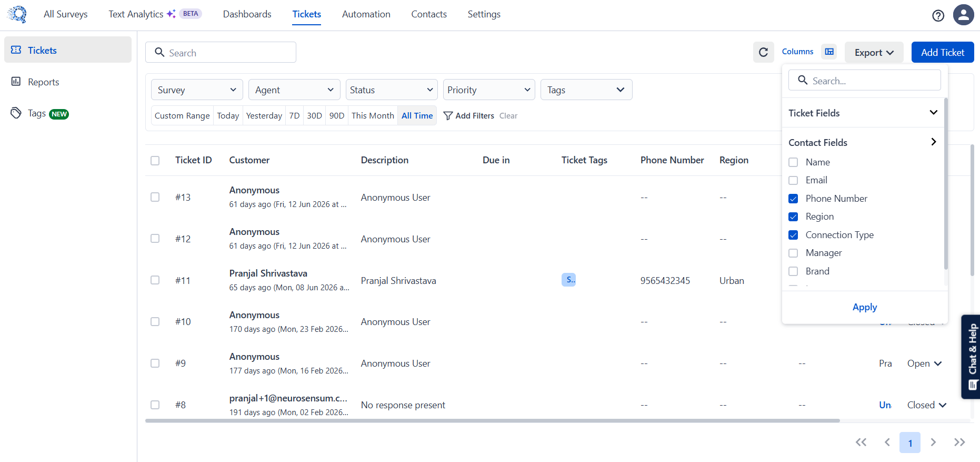Go to the last page arrows
Image resolution: width=980 pixels, height=462 pixels.
[959, 443]
